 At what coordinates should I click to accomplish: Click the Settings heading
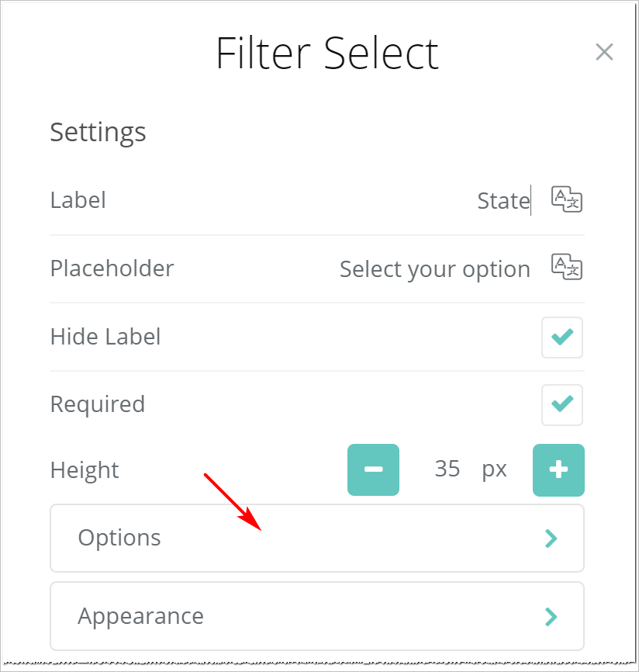tap(98, 132)
